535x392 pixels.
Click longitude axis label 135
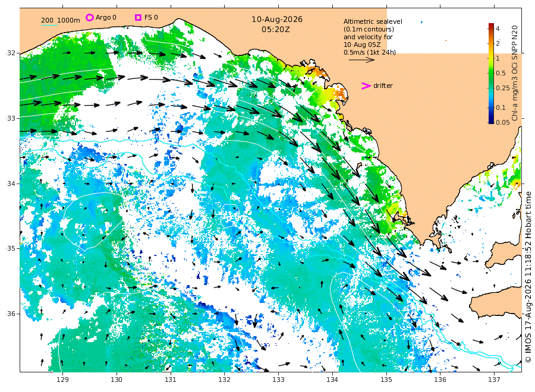(386, 380)
